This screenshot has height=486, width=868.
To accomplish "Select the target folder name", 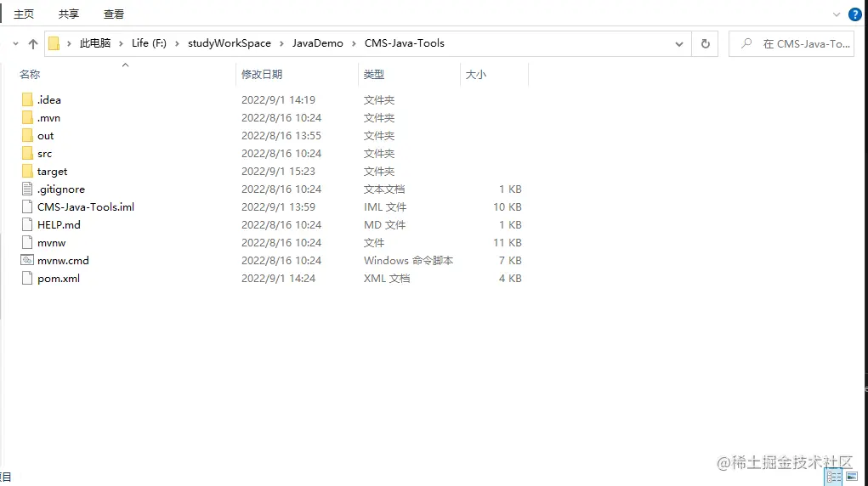I will click(x=52, y=172).
